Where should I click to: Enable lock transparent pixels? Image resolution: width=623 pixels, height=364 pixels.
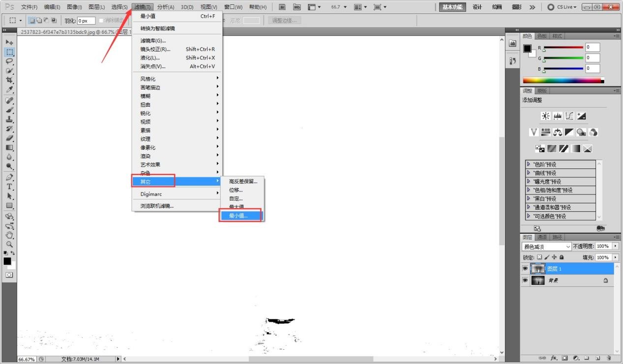(539, 257)
